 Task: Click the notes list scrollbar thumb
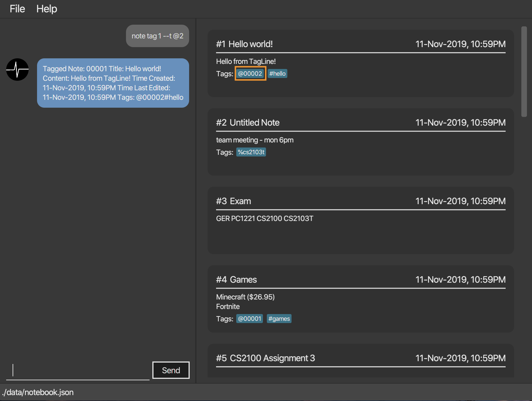pyautogui.click(x=524, y=72)
